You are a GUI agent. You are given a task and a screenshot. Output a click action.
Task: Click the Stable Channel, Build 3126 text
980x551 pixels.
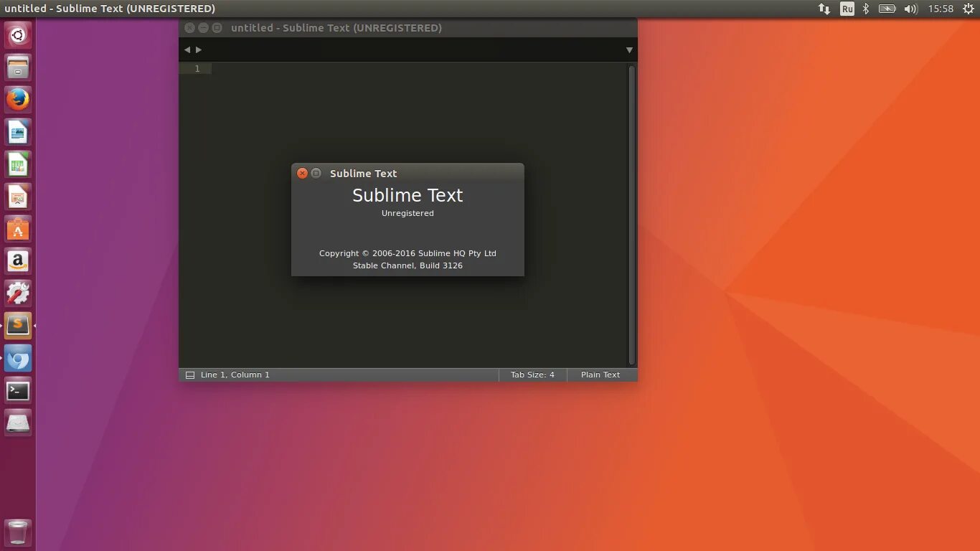click(x=407, y=265)
